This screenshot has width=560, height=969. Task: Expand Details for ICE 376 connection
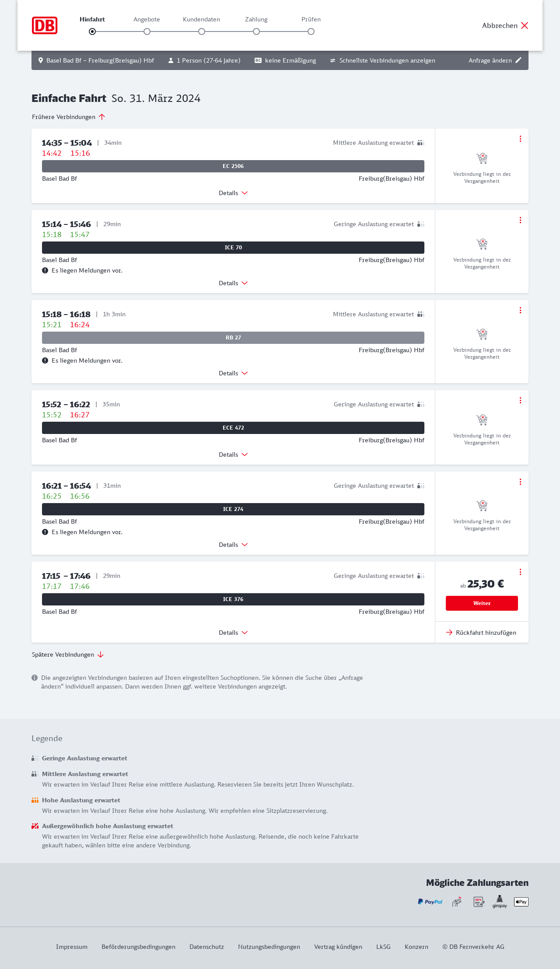click(233, 633)
